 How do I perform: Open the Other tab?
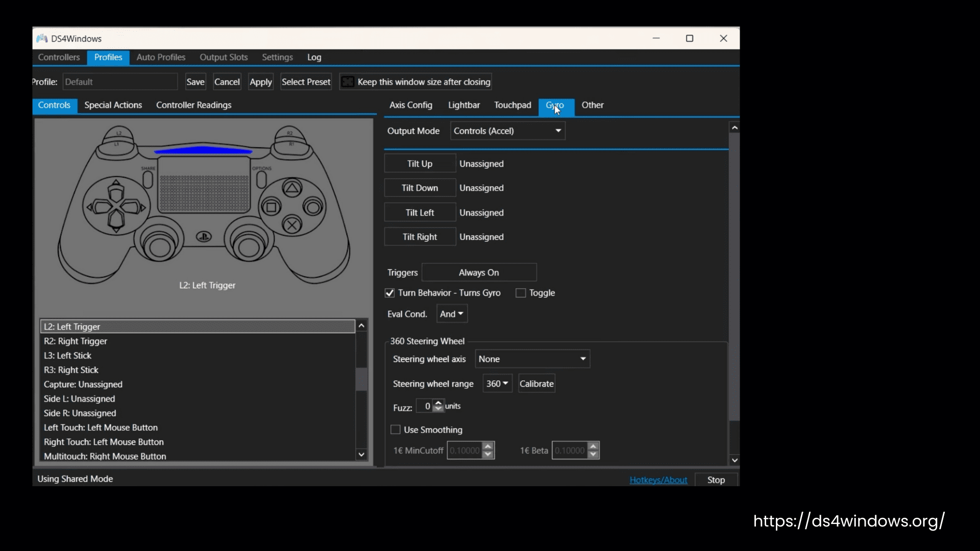click(x=592, y=105)
